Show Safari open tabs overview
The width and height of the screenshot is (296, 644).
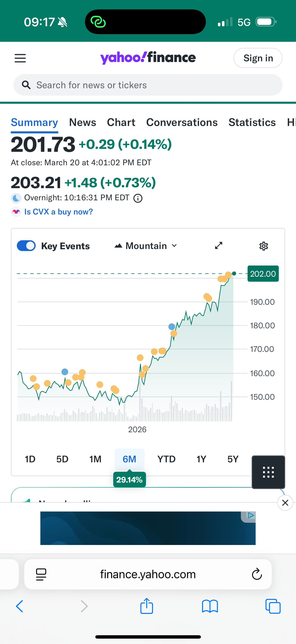273,606
